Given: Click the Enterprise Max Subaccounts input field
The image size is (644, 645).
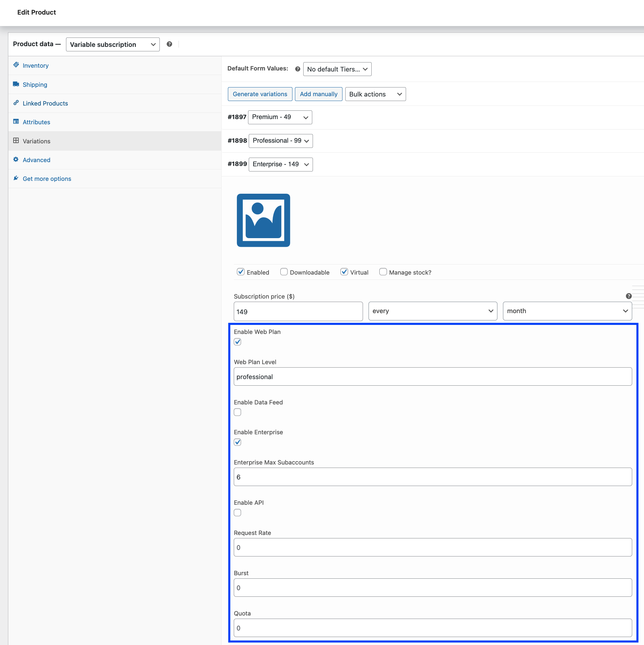Looking at the screenshot, I should (x=432, y=477).
